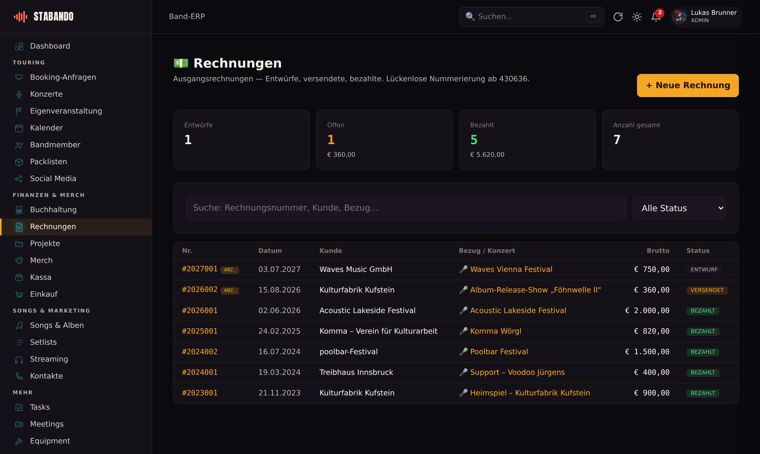Image resolution: width=760 pixels, height=454 pixels.
Task: Click the ENTWURF status badge
Action: 704,269
